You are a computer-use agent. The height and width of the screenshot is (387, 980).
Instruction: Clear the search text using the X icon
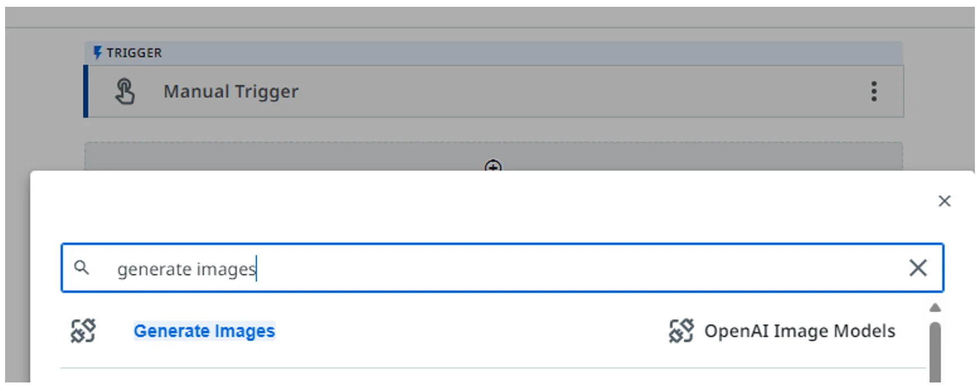point(918,268)
